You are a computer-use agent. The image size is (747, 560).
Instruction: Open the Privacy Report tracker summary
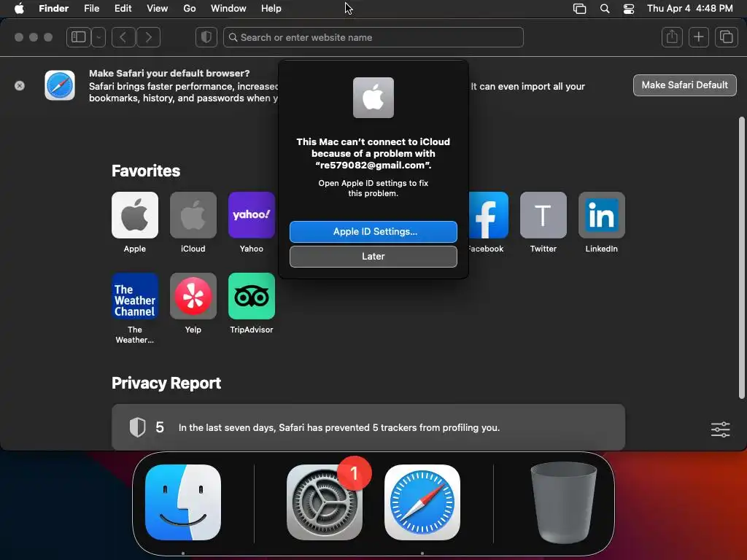[x=368, y=427]
